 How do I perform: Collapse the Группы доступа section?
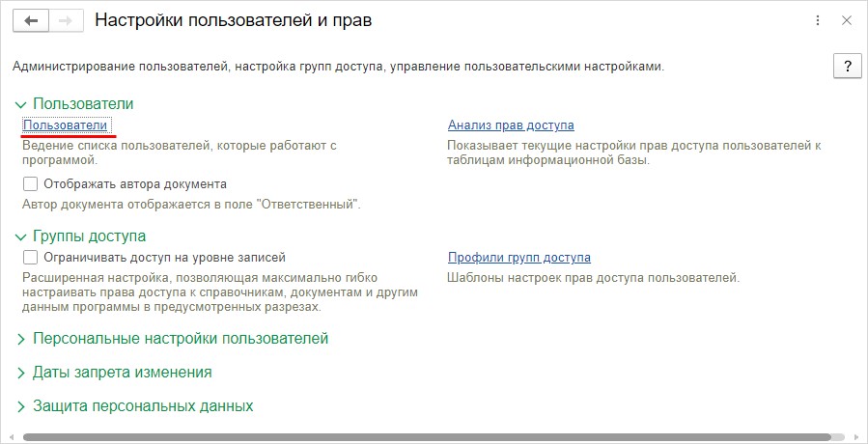click(x=81, y=236)
